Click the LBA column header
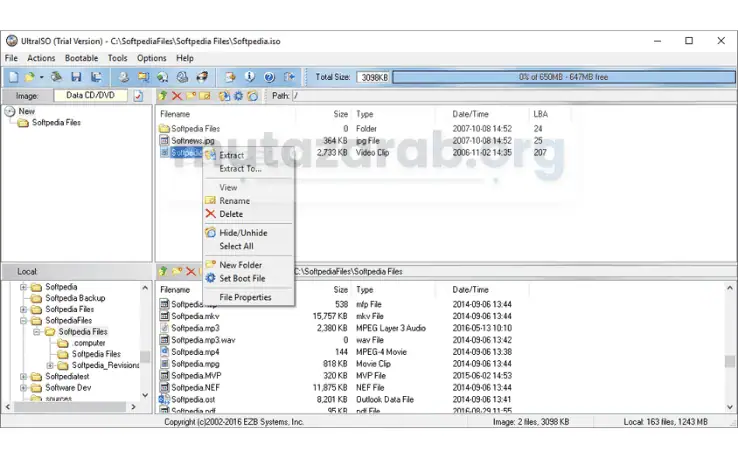 pyautogui.click(x=540, y=114)
